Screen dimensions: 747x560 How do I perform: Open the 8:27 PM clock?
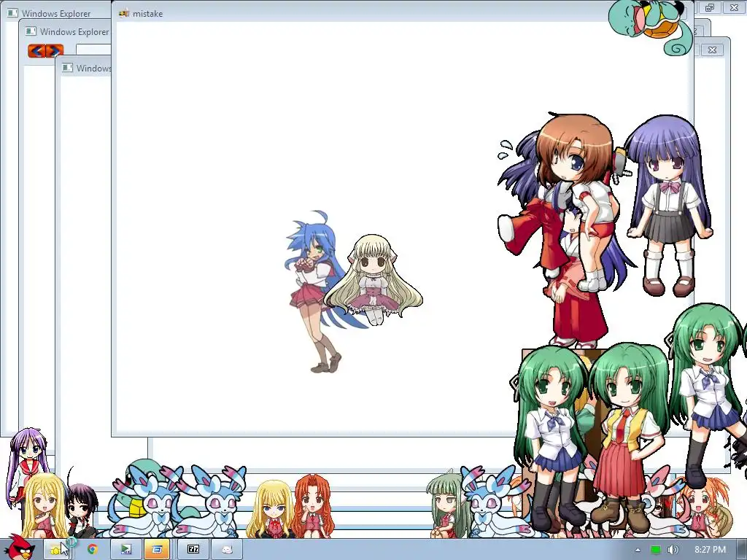click(710, 550)
